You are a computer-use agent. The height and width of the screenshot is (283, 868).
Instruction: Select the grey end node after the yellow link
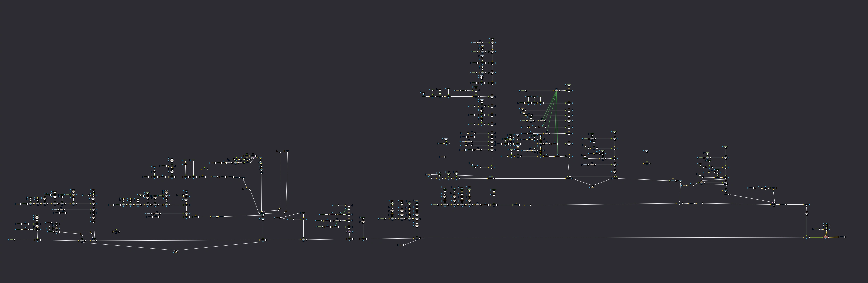point(845,237)
